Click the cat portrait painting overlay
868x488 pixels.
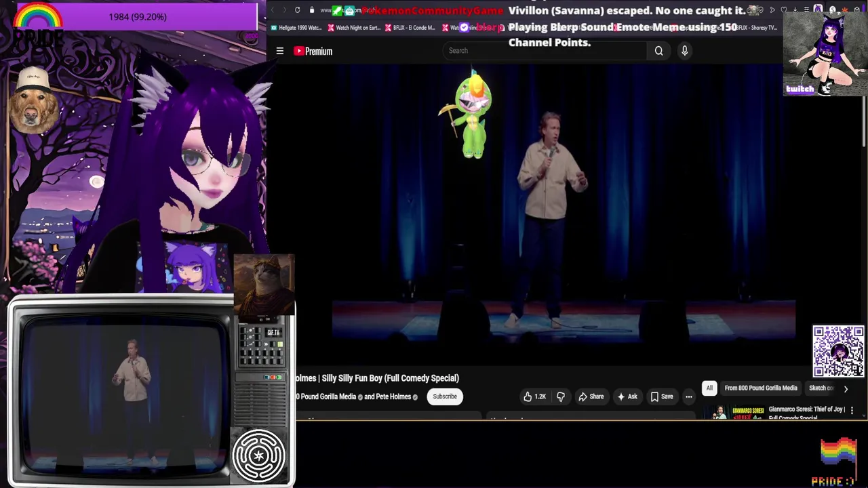(x=264, y=285)
